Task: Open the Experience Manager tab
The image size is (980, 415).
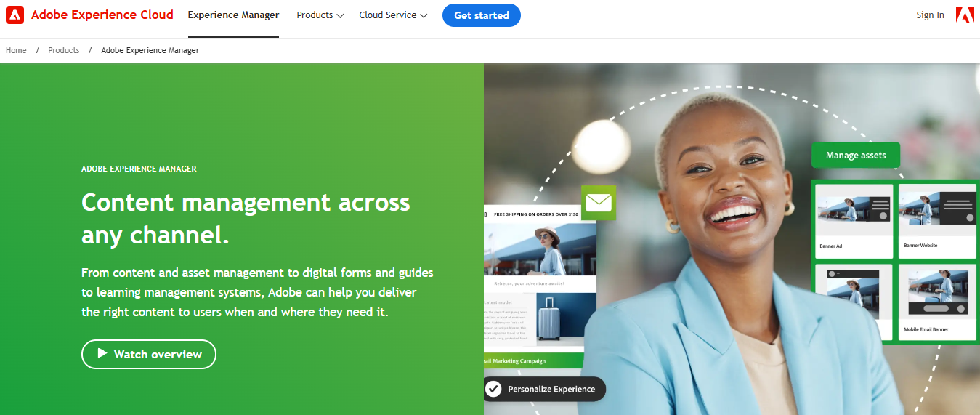Action: coord(233,15)
